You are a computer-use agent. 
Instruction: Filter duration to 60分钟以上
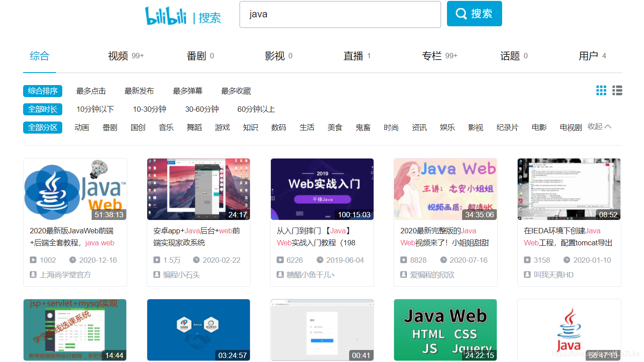point(256,109)
